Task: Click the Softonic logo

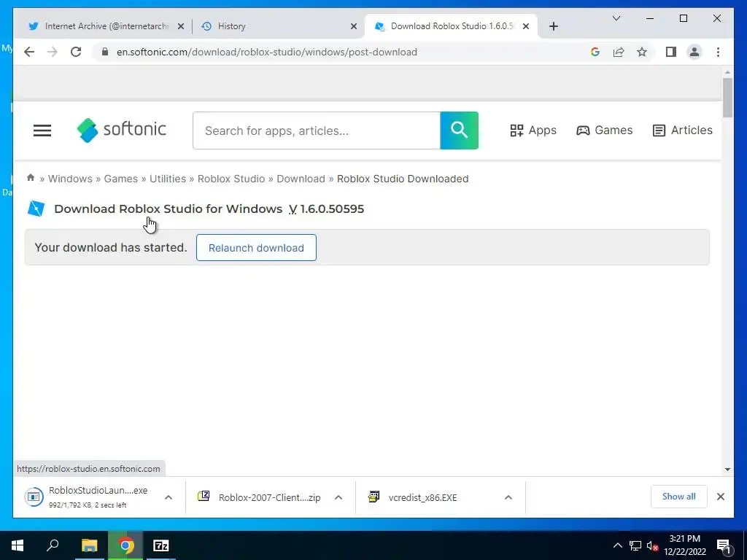Action: [122, 130]
